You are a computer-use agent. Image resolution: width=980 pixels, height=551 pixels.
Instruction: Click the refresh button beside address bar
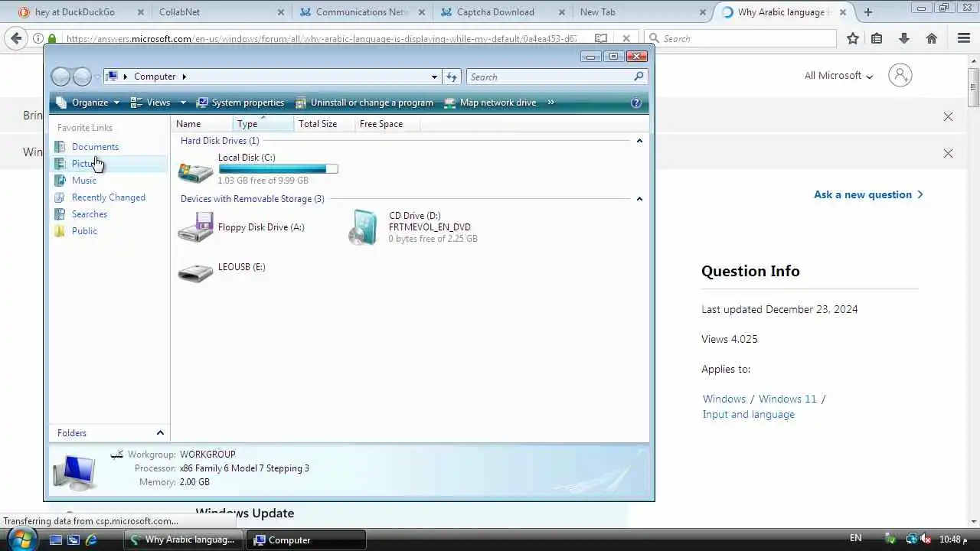pyautogui.click(x=452, y=77)
